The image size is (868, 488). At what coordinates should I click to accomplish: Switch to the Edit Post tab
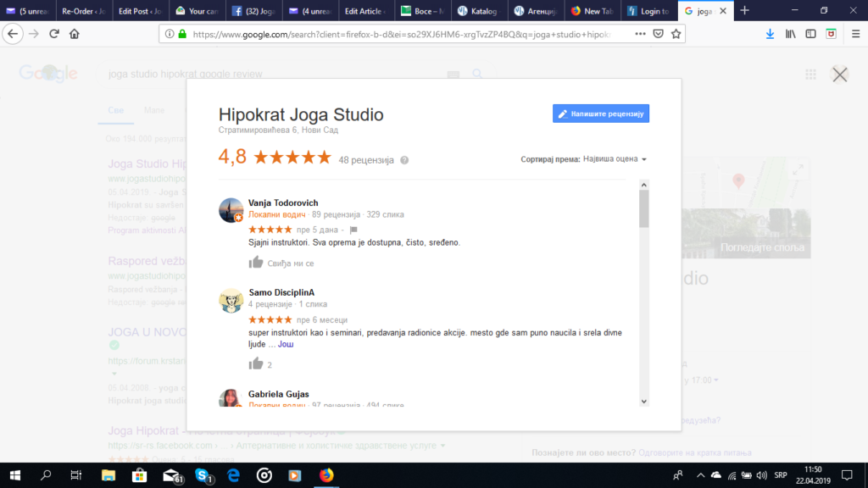tap(140, 10)
